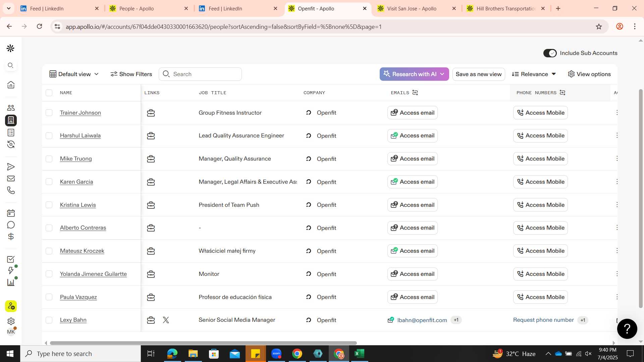Open Deals dollar icon in sidebar
The image size is (644, 362).
click(11, 237)
